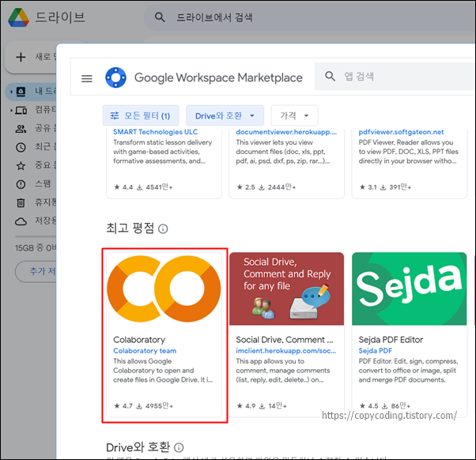The height and width of the screenshot is (460, 476).
Task: Open Spam icon in sidebar
Action: coord(21,184)
